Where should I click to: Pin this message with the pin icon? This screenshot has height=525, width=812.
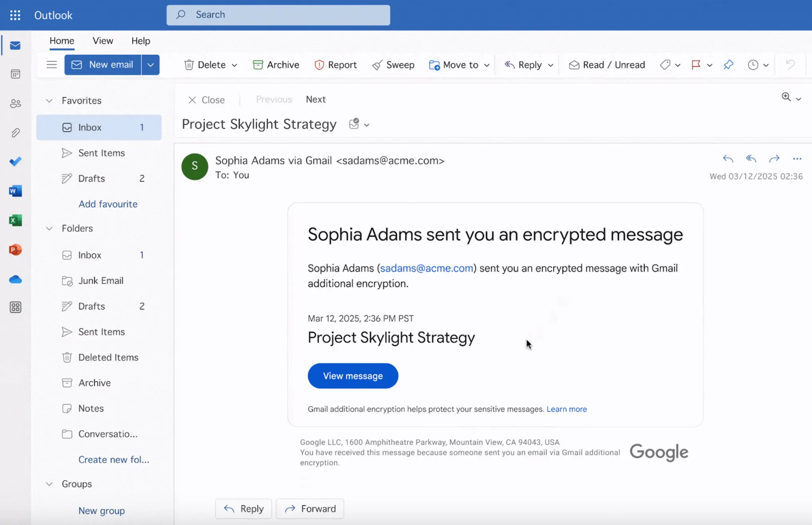[x=728, y=65]
